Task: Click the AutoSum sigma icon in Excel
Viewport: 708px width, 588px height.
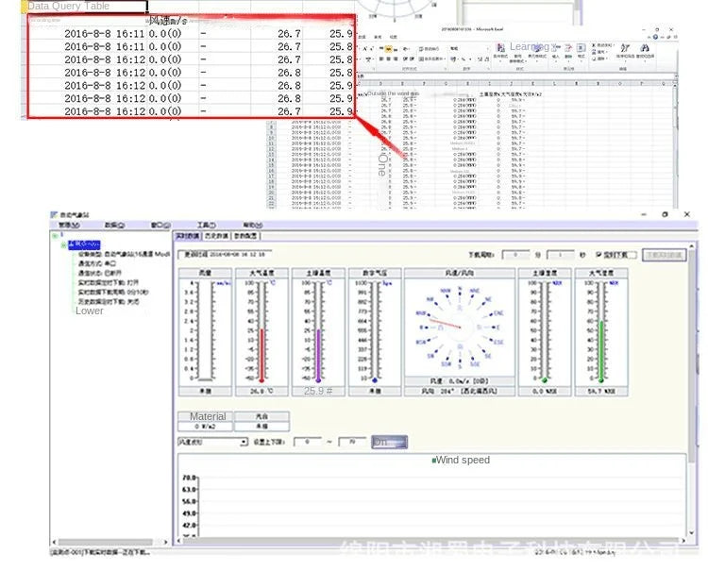Action: pos(594,45)
